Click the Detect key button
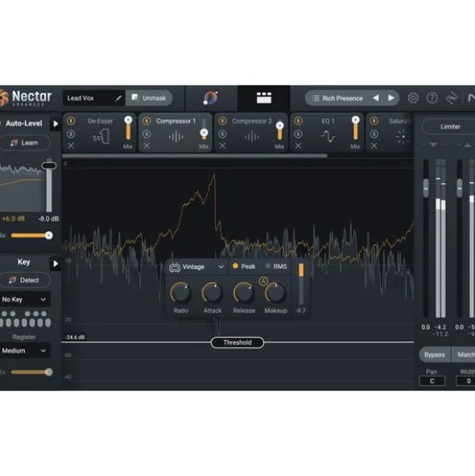The image size is (475, 476). 25,280
